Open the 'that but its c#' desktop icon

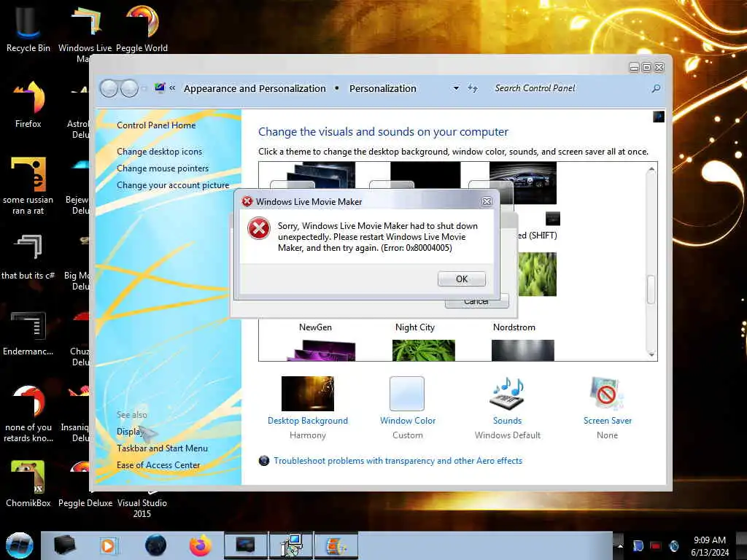28,256
